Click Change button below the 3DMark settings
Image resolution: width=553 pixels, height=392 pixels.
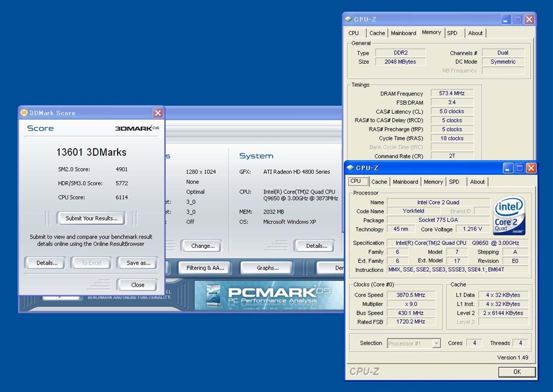click(x=203, y=246)
